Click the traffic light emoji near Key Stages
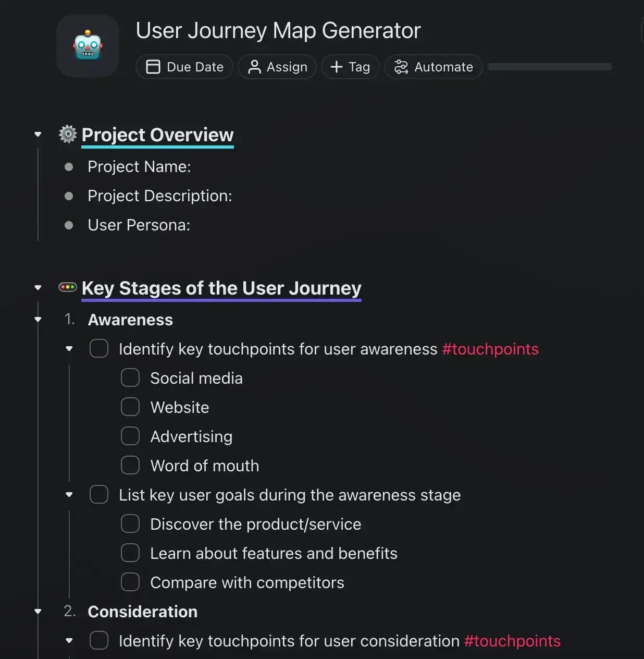The width and height of the screenshot is (644, 659). (x=68, y=287)
